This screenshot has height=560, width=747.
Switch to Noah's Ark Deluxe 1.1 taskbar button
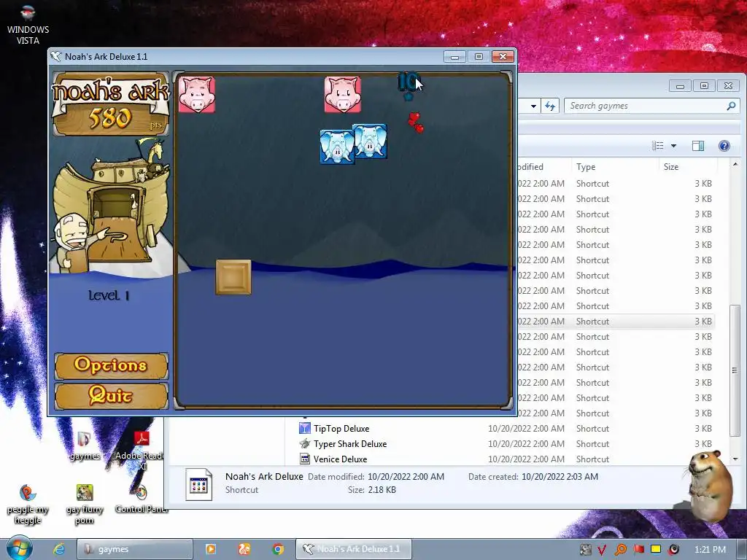(x=354, y=549)
